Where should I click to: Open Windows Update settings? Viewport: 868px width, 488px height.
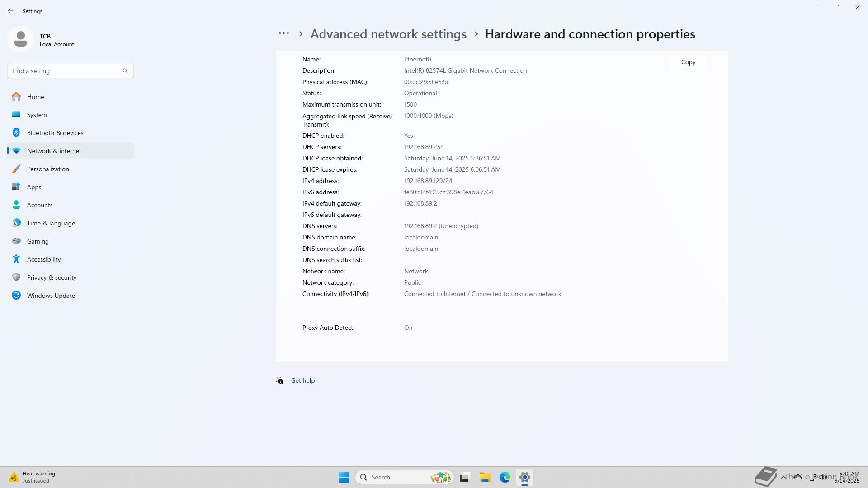click(x=51, y=296)
